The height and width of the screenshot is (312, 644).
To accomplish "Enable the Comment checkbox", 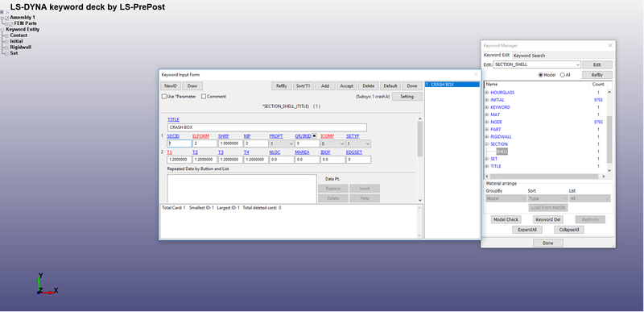I will (x=204, y=97).
